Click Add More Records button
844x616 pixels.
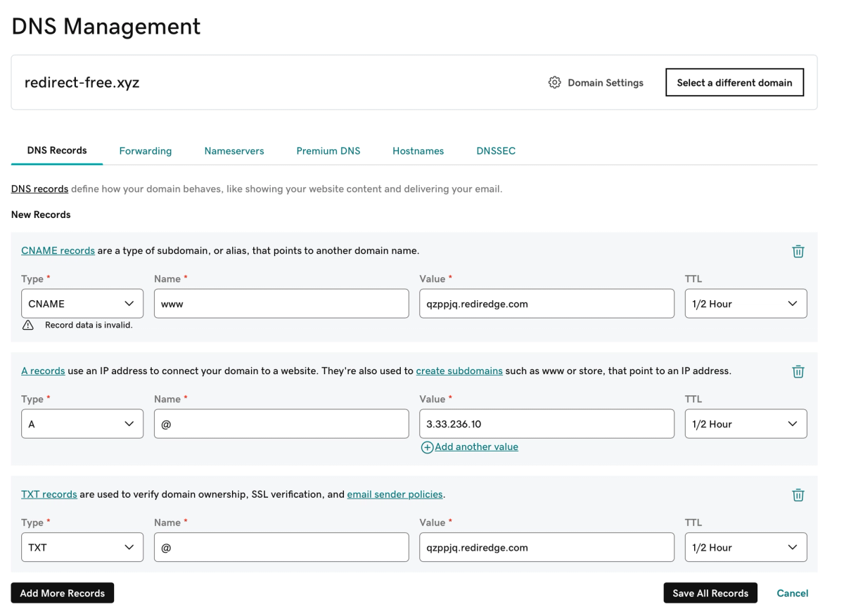tap(63, 593)
